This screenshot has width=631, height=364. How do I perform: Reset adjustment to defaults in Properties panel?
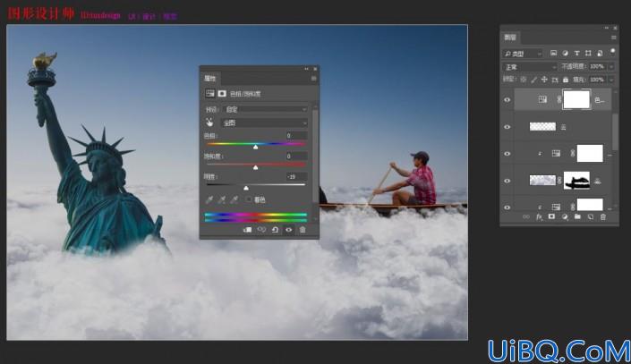275,230
